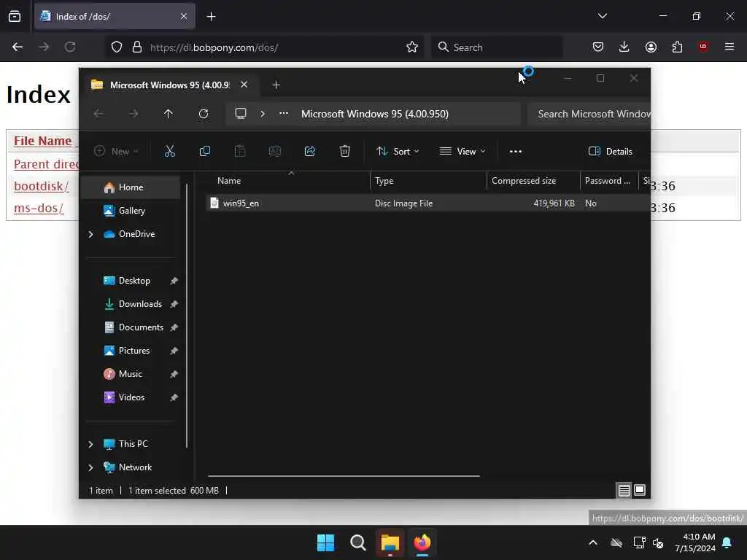Open the Firefox account icon
747x560 pixels.
tap(651, 47)
